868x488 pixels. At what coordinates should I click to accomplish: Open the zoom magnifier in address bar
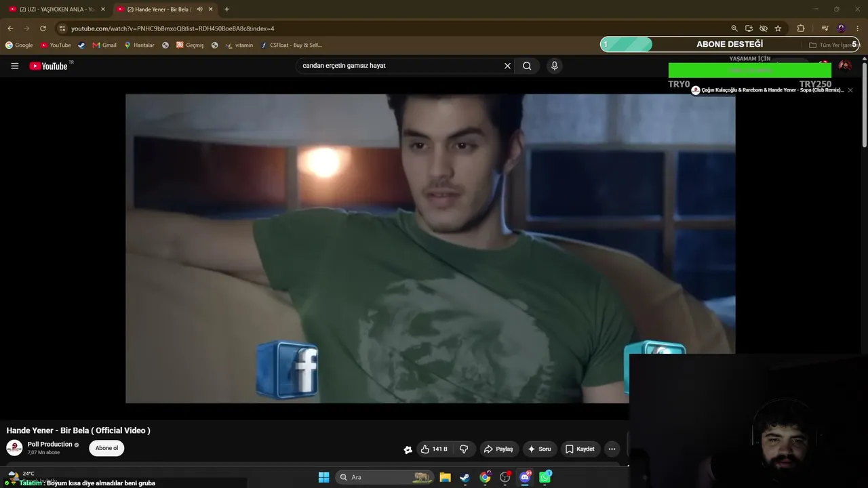coord(734,28)
